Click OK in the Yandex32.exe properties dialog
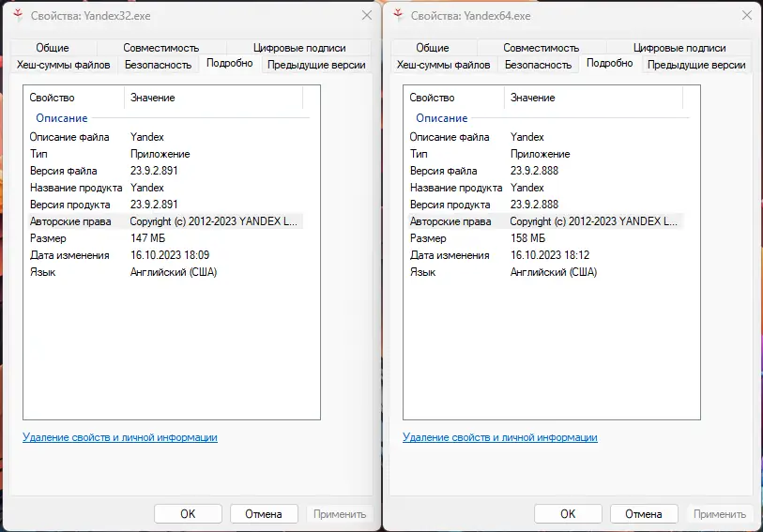Image resolution: width=763 pixels, height=532 pixels. 188,513
